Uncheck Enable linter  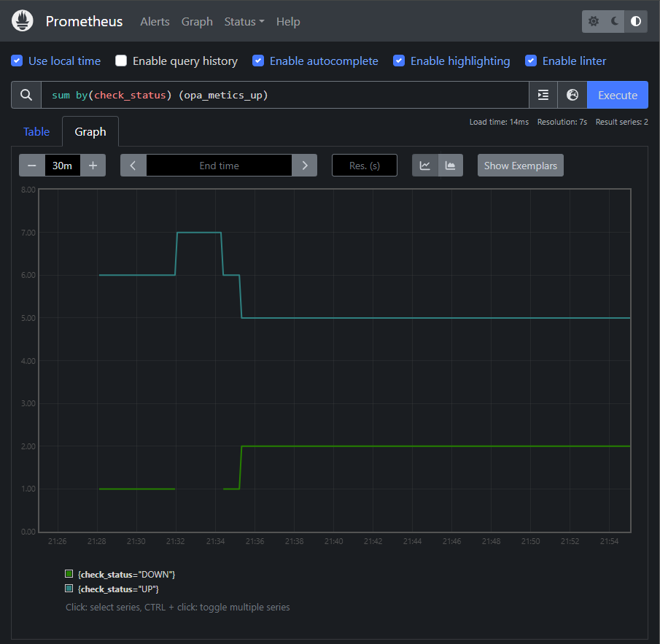tap(531, 61)
